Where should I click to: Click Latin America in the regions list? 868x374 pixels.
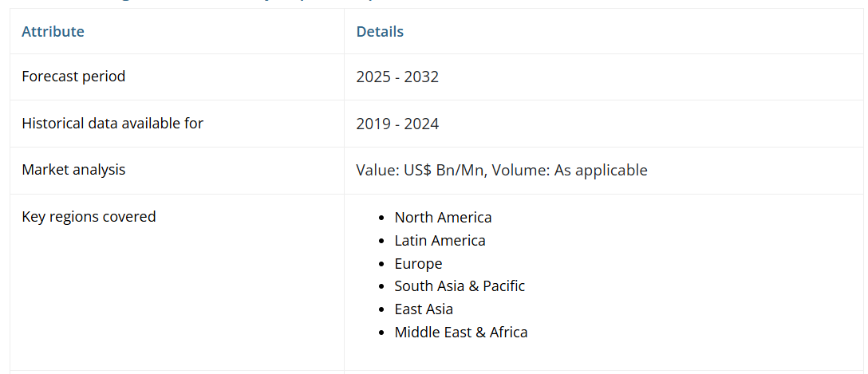[440, 241]
